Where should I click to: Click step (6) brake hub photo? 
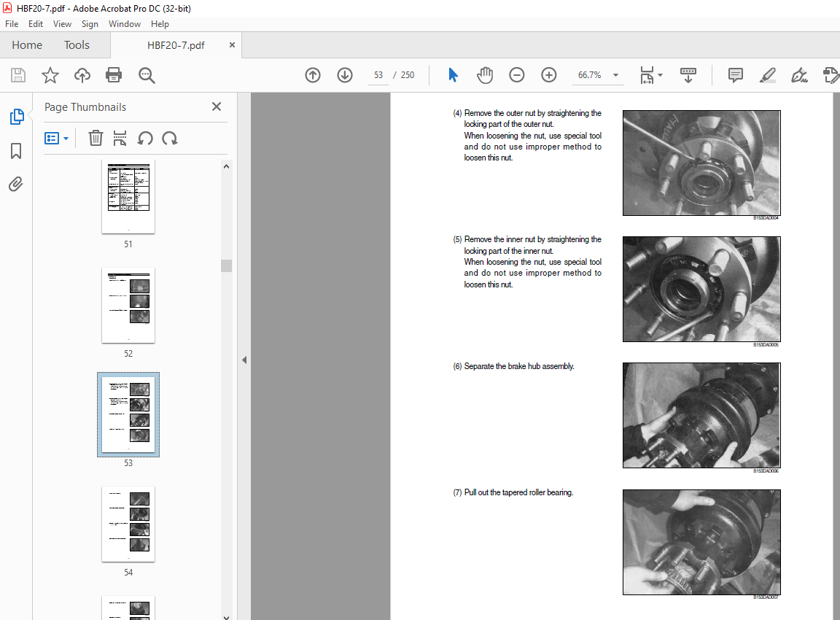701,415
